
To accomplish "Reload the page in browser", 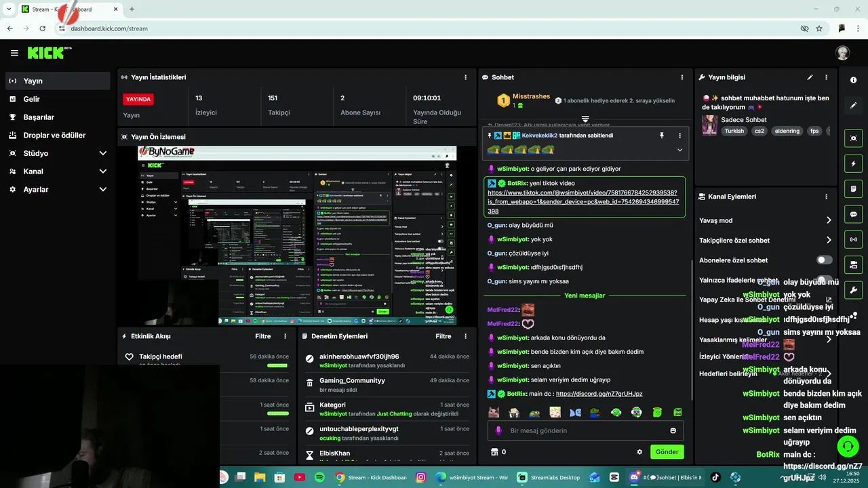I will point(42,28).
